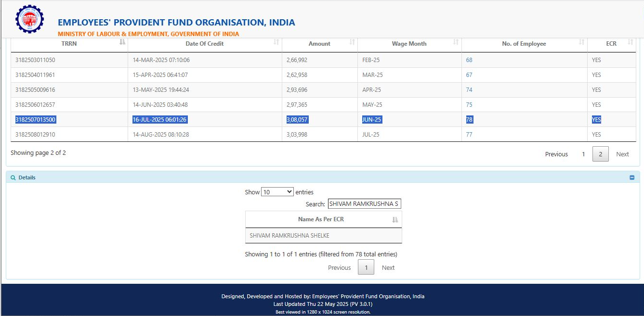Open the Show entries dropdown
Viewport: 644px width, 316px height.
click(x=277, y=192)
